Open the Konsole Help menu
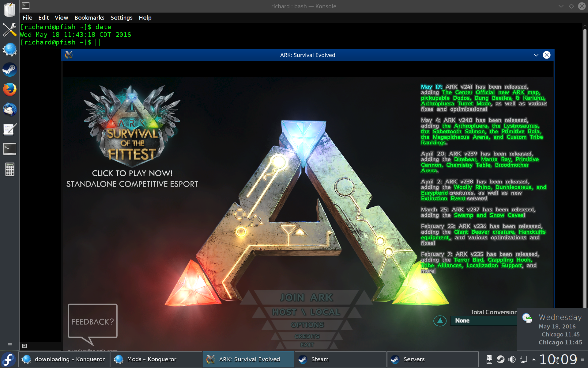Viewport: 588px width, 368px height. (x=145, y=18)
